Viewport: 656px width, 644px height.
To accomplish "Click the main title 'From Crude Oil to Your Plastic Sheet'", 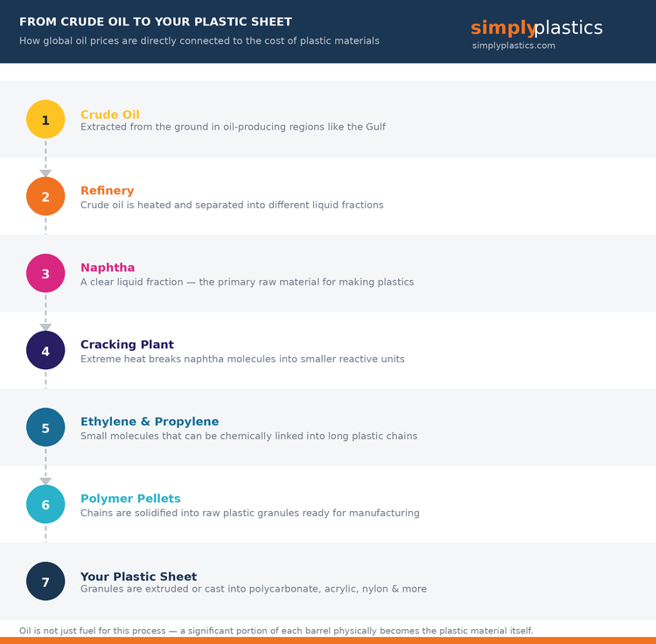I will (156, 22).
